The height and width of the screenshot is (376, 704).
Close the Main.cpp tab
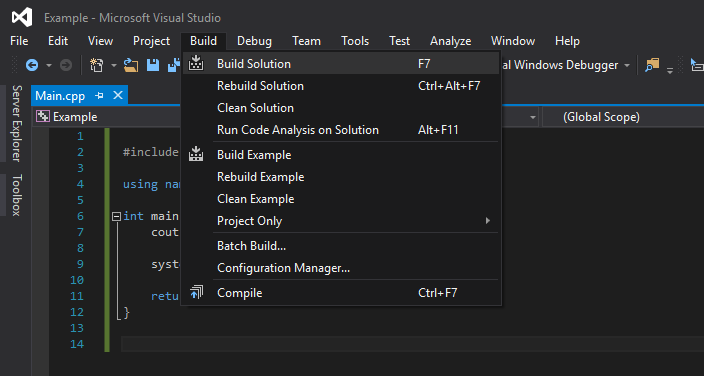[x=118, y=95]
